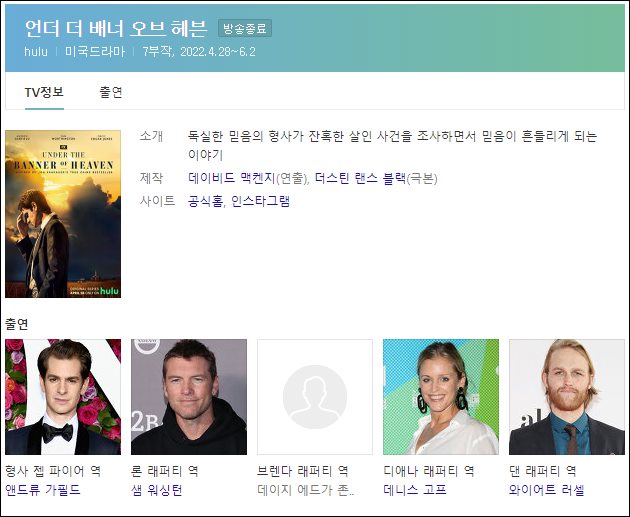630x517 pixels.
Task: Click the photo above 디애나 래퍼티 역
Action: pyautogui.click(x=440, y=397)
